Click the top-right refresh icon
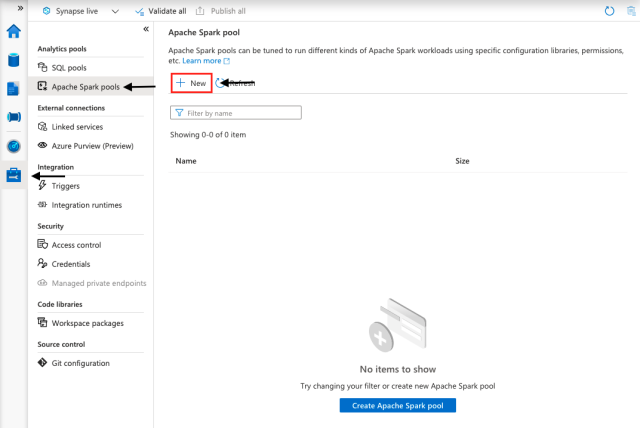This screenshot has width=640, height=428. (x=609, y=11)
